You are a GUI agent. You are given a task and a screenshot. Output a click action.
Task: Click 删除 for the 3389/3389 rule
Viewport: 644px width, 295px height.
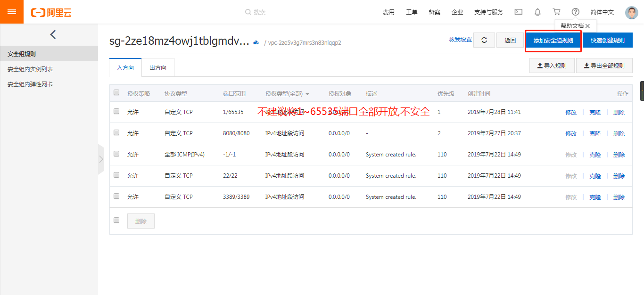(x=619, y=197)
